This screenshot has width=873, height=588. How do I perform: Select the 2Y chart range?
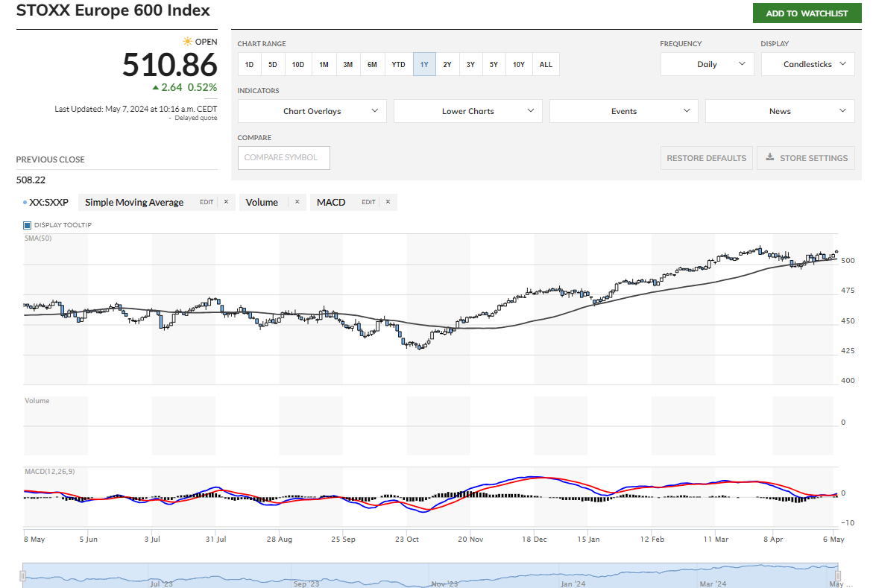[447, 65]
